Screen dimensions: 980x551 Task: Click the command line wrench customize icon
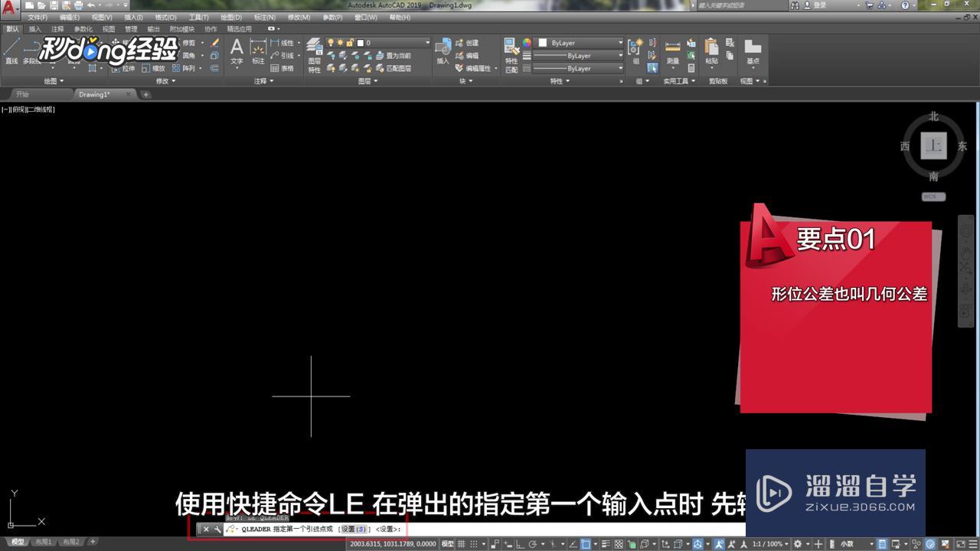217,529
